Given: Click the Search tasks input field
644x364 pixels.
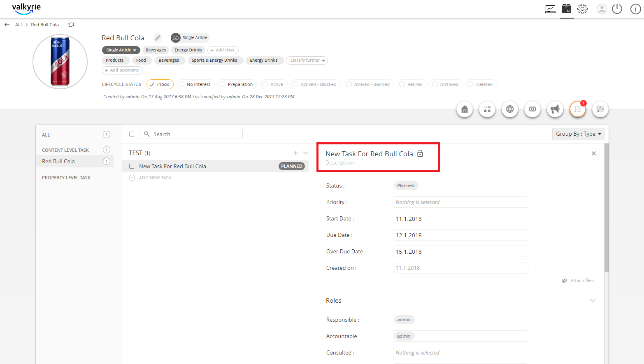Looking at the screenshot, I should [191, 134].
